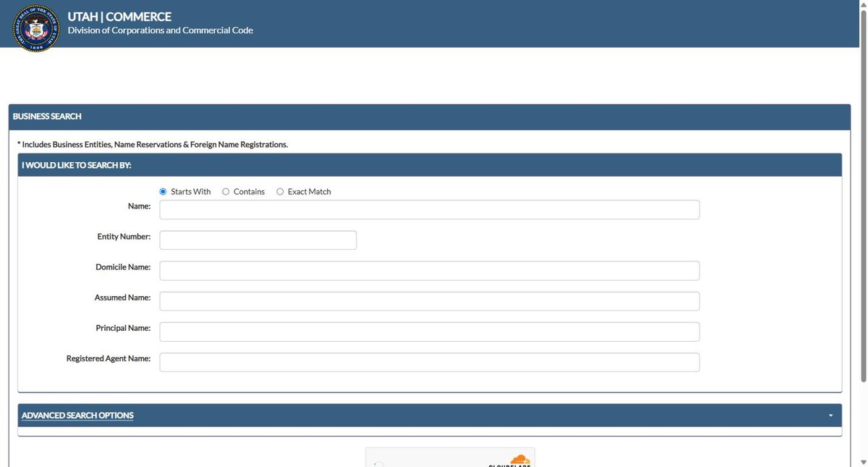
Task: Click the Entity Number input box
Action: [x=258, y=240]
